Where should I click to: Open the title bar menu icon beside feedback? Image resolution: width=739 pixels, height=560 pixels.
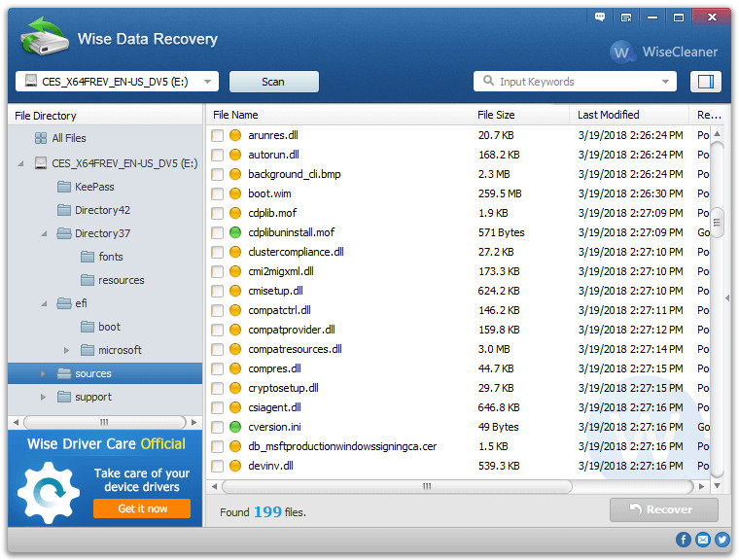(627, 17)
